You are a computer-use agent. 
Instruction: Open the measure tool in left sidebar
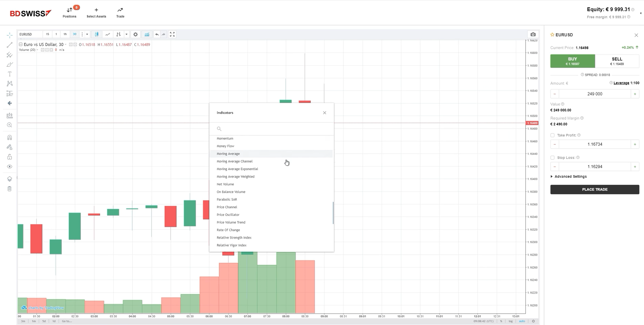coord(10,115)
